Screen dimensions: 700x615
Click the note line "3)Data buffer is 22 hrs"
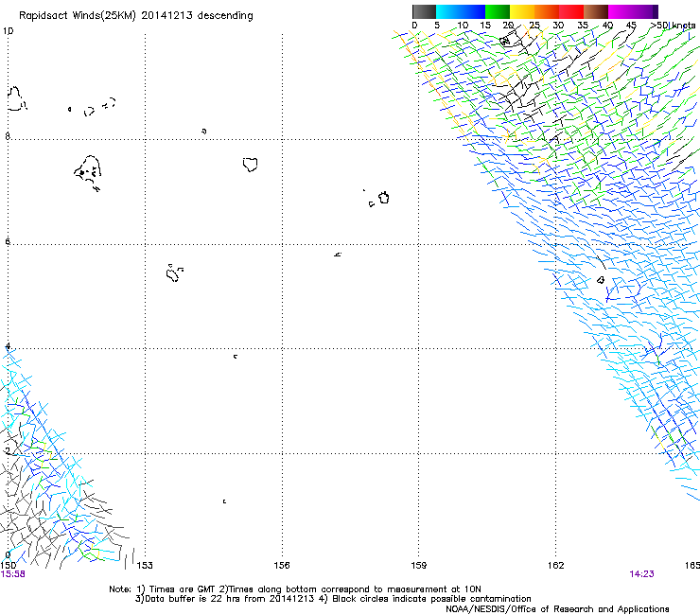333,599
